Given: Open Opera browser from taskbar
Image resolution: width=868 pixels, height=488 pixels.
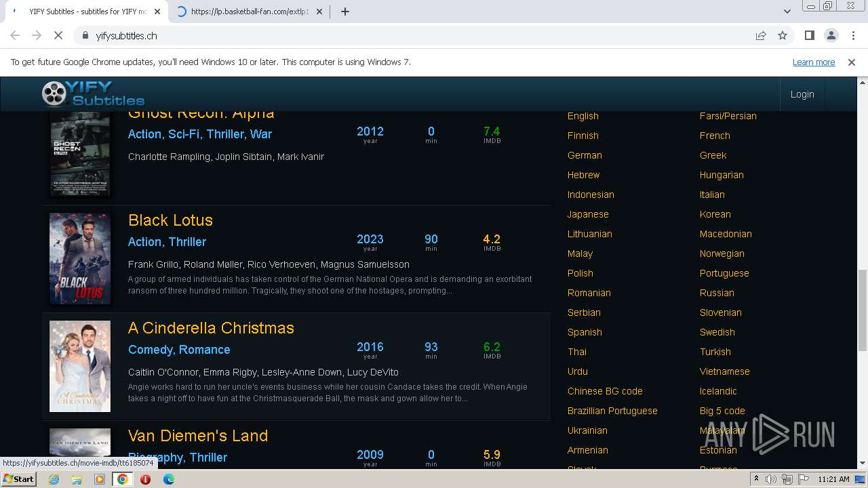Looking at the screenshot, I should coord(145,479).
